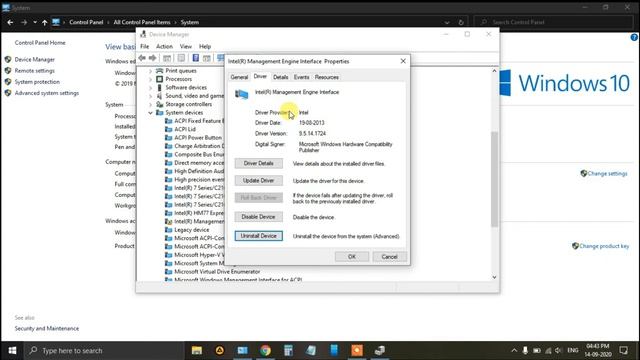
Task: Switch to the General tab
Action: (x=239, y=77)
